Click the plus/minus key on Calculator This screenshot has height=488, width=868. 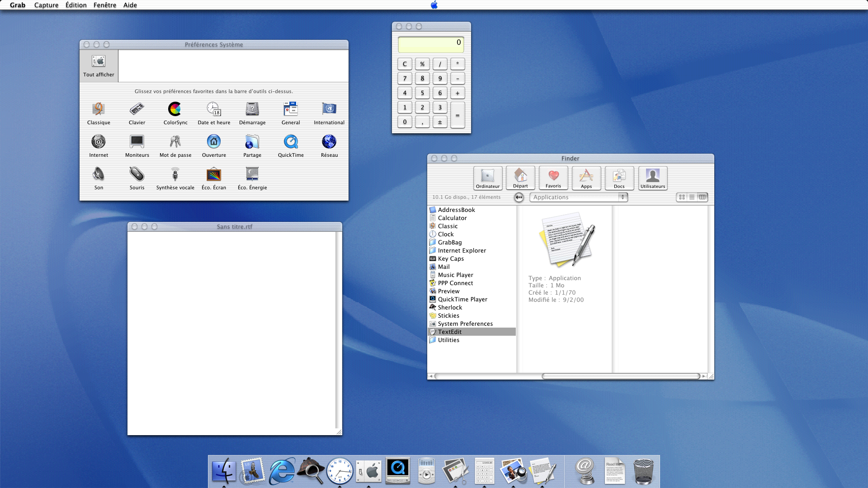click(440, 122)
